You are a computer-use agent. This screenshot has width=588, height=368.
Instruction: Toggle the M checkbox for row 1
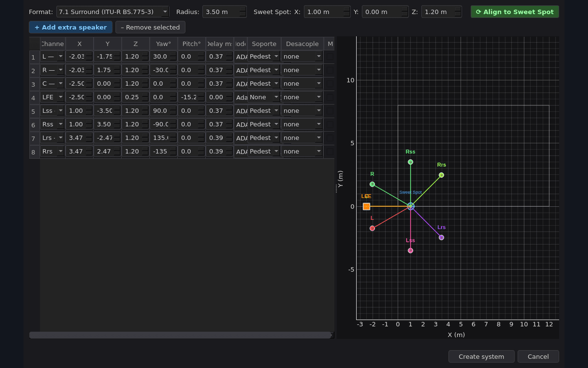coord(329,57)
